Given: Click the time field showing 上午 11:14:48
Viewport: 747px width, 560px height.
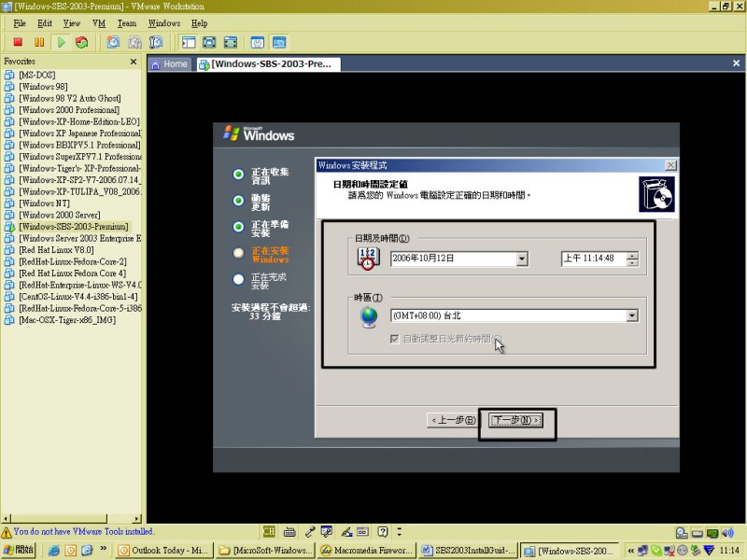Looking at the screenshot, I should coord(594,259).
